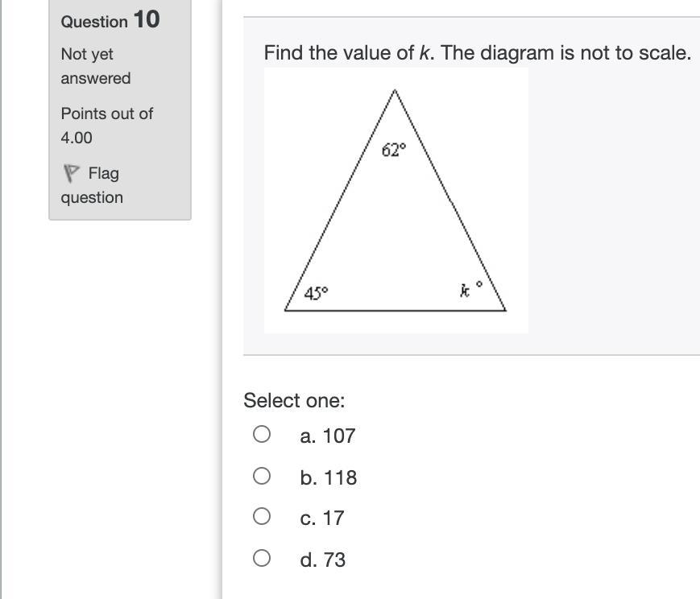Image resolution: width=700 pixels, height=599 pixels.
Task: Click the 'Select one:' prompt text
Action: (x=294, y=400)
